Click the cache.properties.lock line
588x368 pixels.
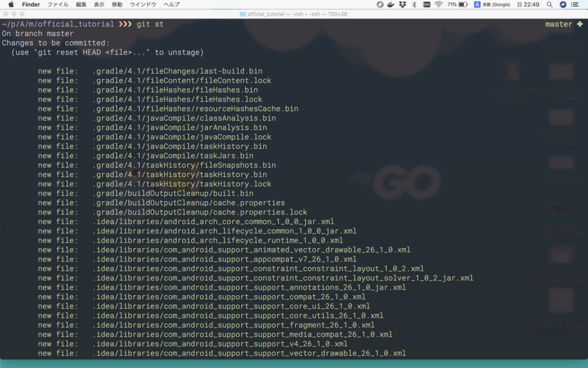tap(172, 212)
